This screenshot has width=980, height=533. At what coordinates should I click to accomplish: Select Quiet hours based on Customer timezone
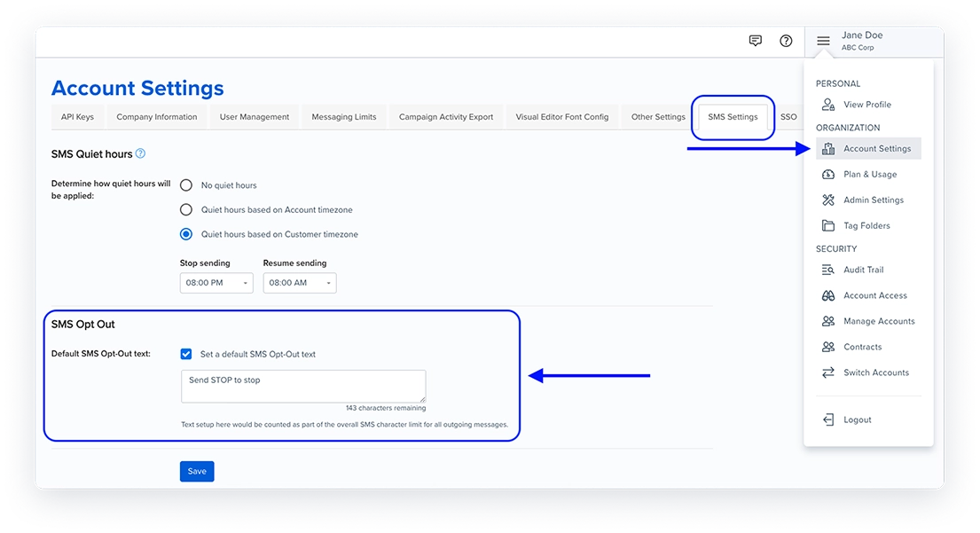(x=186, y=235)
